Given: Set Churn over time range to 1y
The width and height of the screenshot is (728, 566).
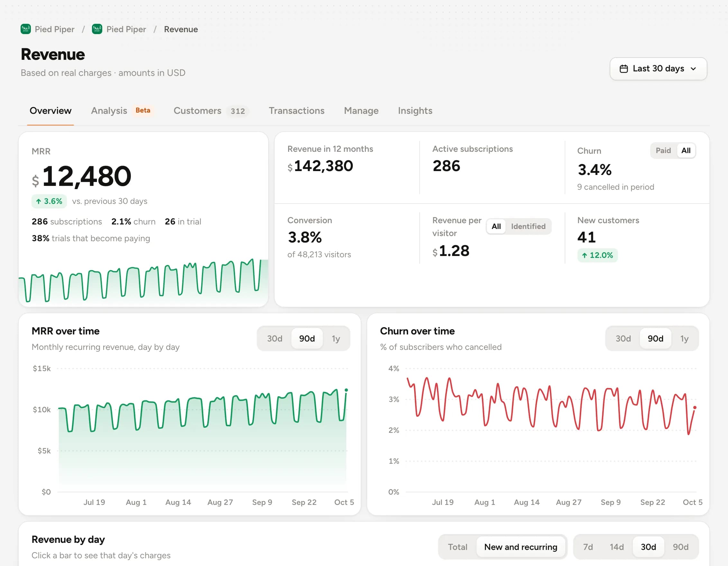Looking at the screenshot, I should (684, 339).
